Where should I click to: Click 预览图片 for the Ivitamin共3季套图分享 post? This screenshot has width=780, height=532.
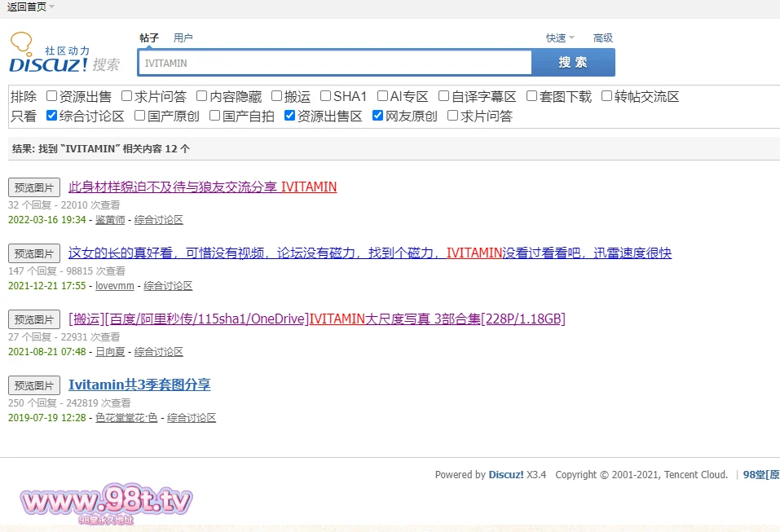[x=34, y=385]
